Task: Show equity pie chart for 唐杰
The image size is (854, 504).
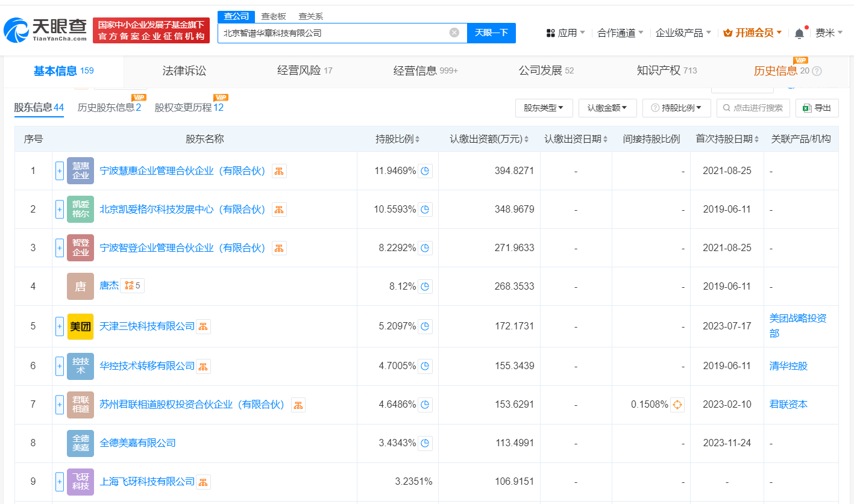Action: [425, 287]
